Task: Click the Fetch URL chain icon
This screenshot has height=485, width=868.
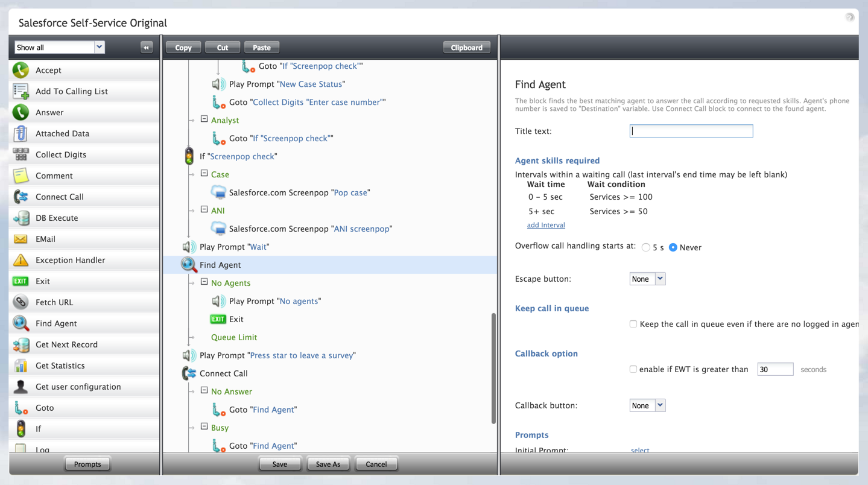Action: [x=21, y=302]
